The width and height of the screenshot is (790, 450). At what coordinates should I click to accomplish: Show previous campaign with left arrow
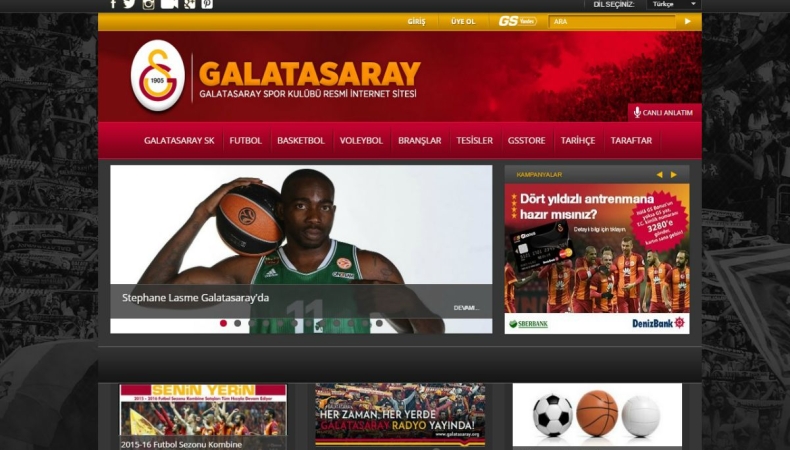(x=659, y=175)
